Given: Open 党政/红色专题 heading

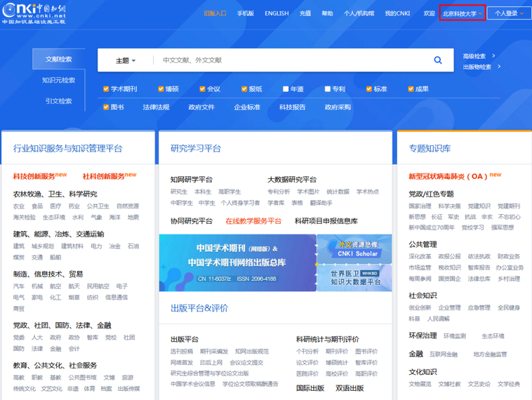Looking at the screenshot, I should (431, 194).
